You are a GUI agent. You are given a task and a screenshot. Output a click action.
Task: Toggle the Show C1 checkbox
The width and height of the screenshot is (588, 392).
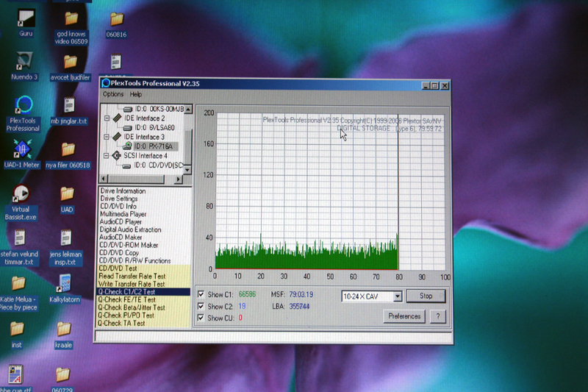tap(201, 294)
